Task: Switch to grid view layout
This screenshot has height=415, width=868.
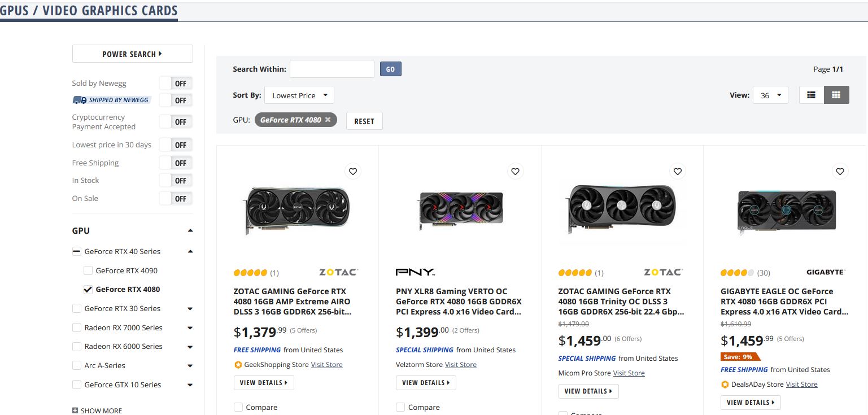Action: (x=836, y=95)
